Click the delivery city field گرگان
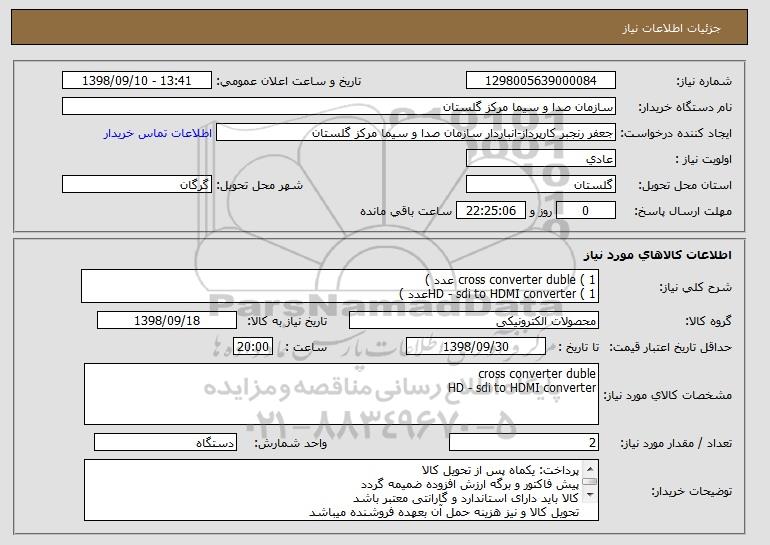 click(137, 185)
